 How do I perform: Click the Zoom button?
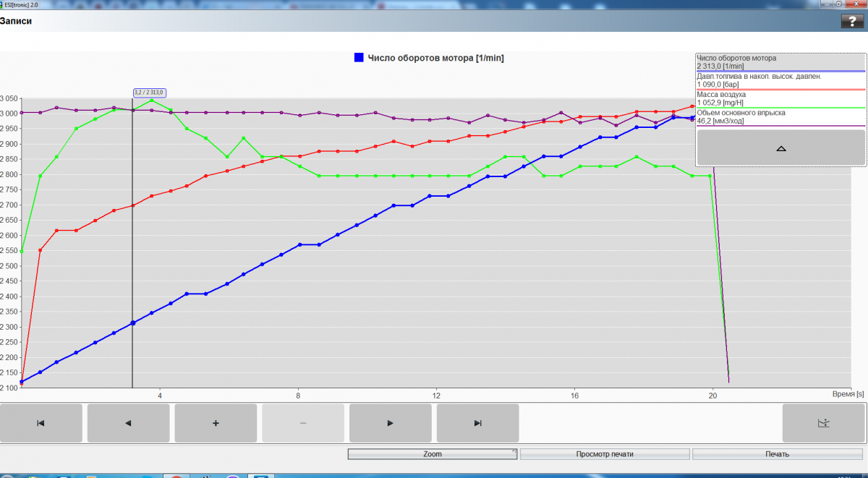coord(433,454)
